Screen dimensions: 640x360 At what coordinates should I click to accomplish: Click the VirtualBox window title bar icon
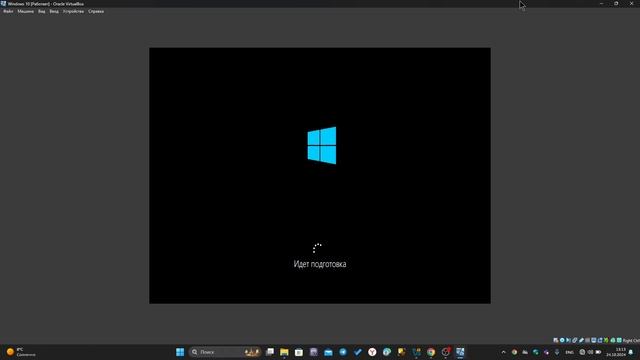click(x=3, y=3)
